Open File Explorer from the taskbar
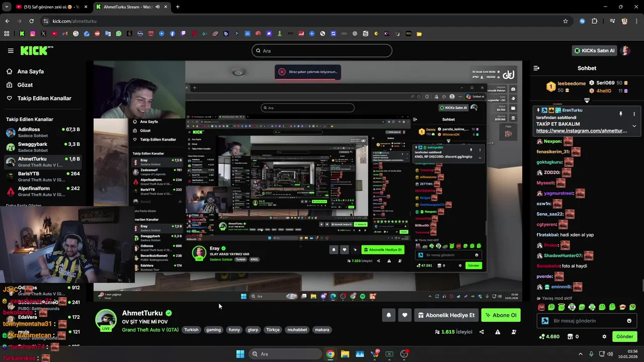 pyautogui.click(x=345, y=354)
